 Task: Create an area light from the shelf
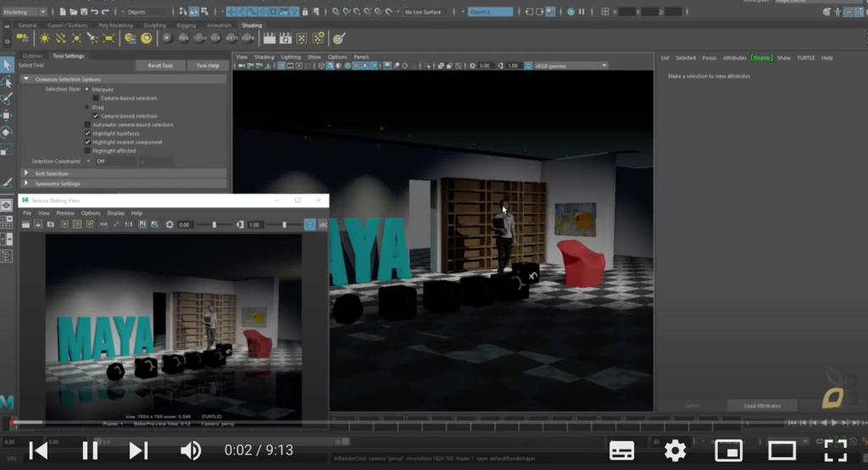(x=108, y=38)
